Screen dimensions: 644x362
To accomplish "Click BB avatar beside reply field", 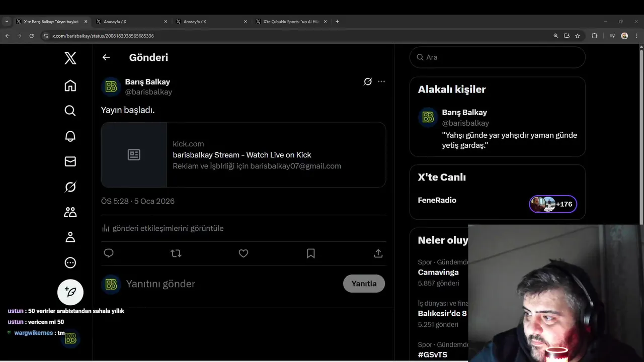I will 111,285.
